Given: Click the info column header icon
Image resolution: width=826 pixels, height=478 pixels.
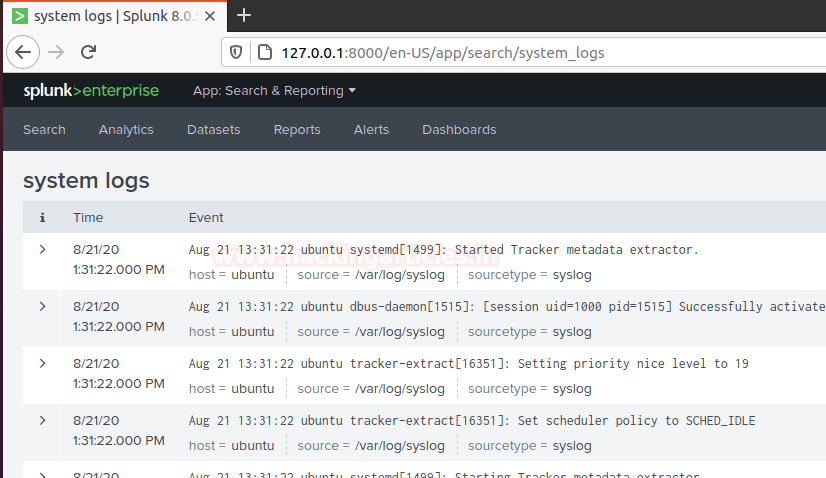Looking at the screenshot, I should click(x=42, y=217).
